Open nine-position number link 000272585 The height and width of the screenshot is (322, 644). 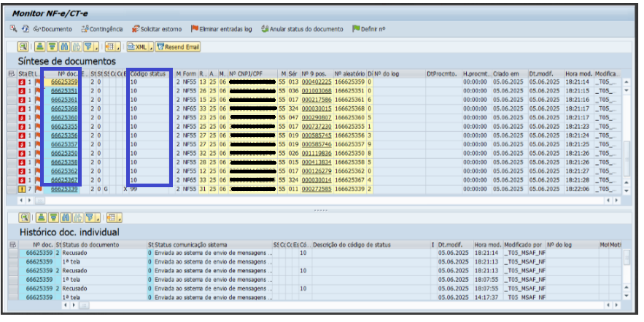(x=317, y=189)
